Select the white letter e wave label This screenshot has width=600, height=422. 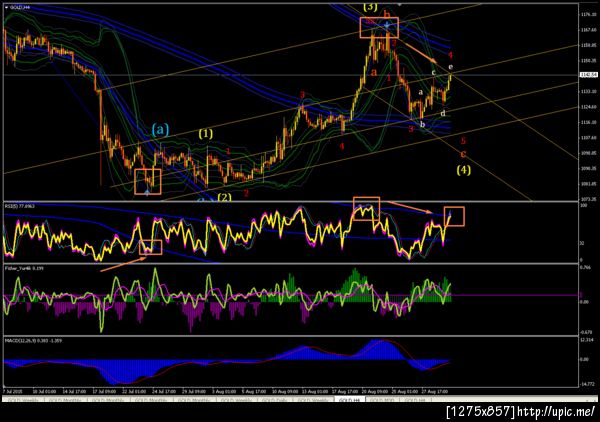(x=451, y=67)
